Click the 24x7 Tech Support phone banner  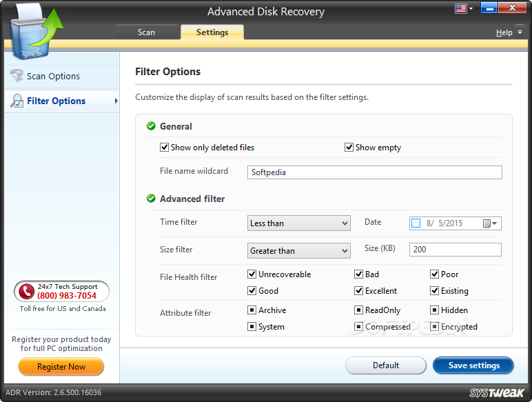tap(61, 291)
